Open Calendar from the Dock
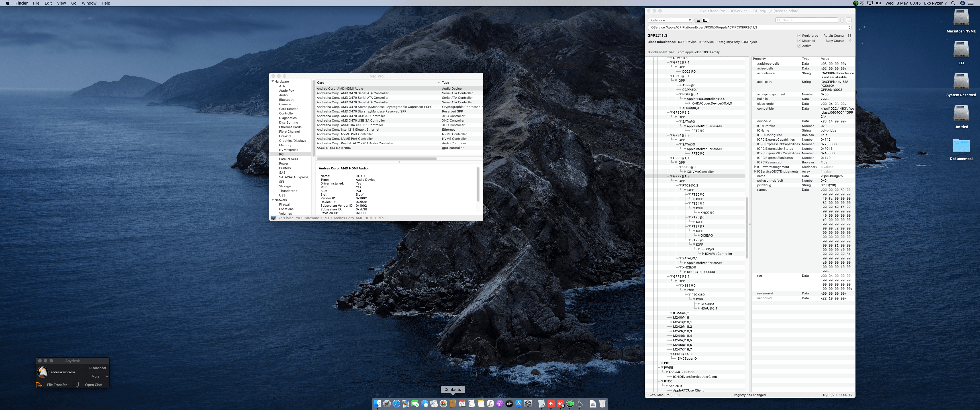Screen dimensions: 980x410 coord(462,403)
